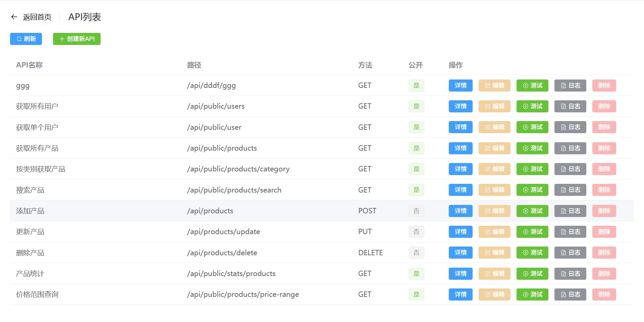Delete the 搜索产品 API
The width and height of the screenshot is (644, 322).
click(x=604, y=190)
